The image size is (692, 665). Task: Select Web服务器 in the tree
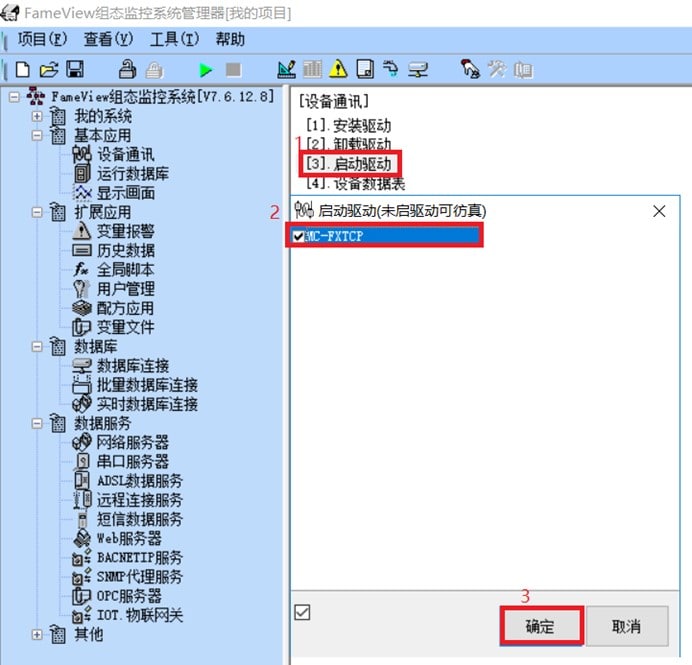click(x=129, y=539)
